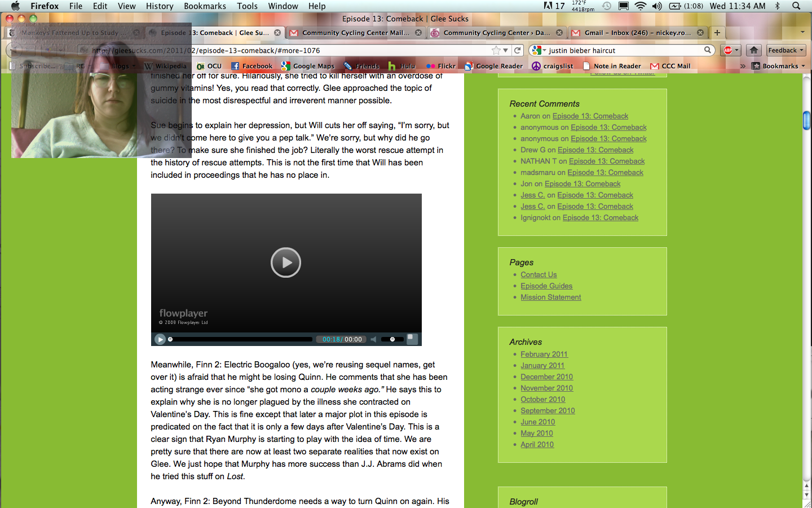Go to the home page icon
This screenshot has width=812, height=508.
click(x=754, y=50)
